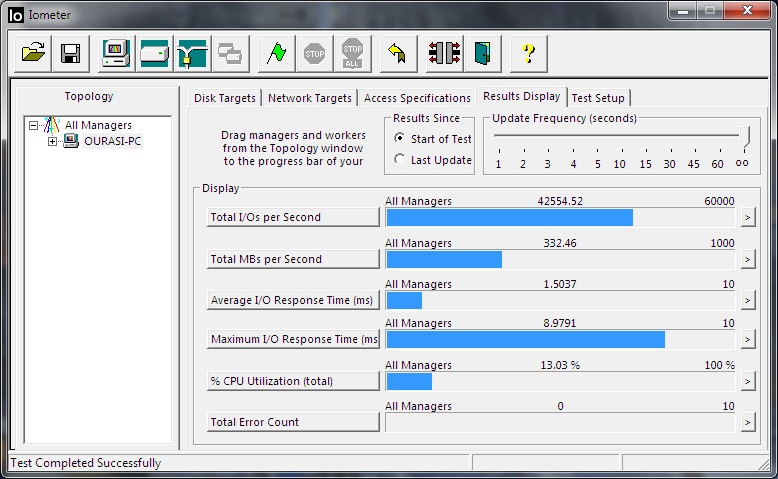The width and height of the screenshot is (778, 479).
Task: Click Total MBs per Second progress bar
Action: [560, 260]
